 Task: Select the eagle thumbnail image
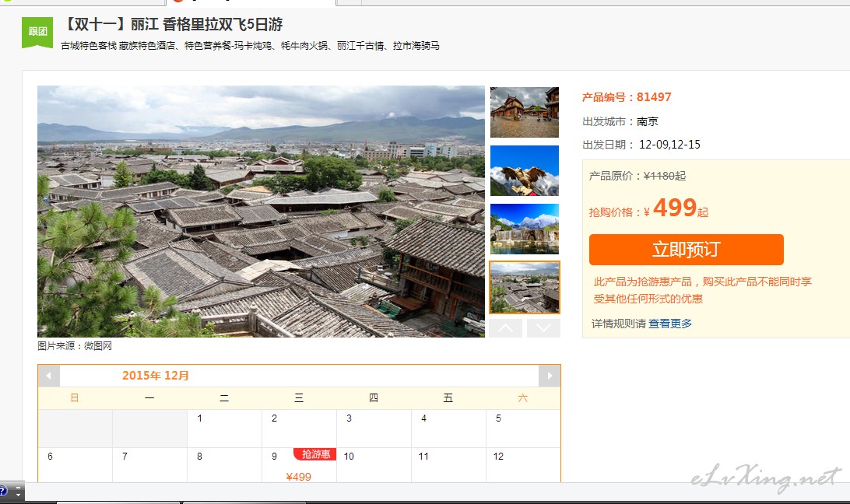[x=524, y=170]
